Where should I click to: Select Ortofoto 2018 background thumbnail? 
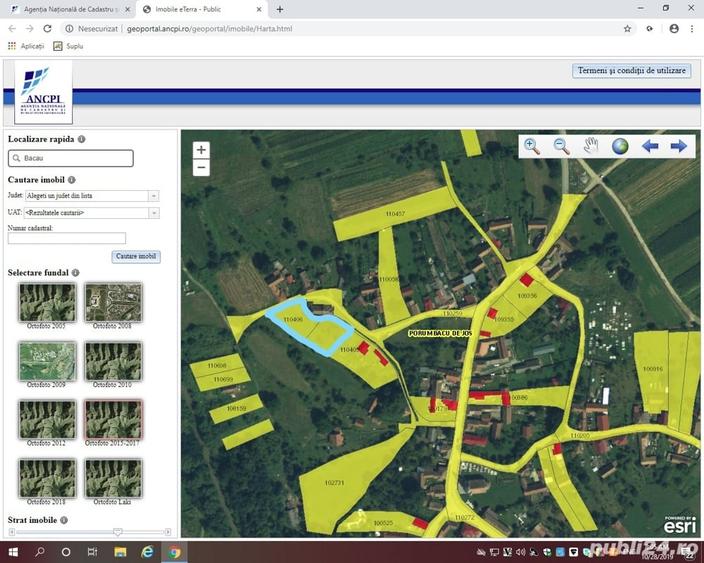coord(47,478)
